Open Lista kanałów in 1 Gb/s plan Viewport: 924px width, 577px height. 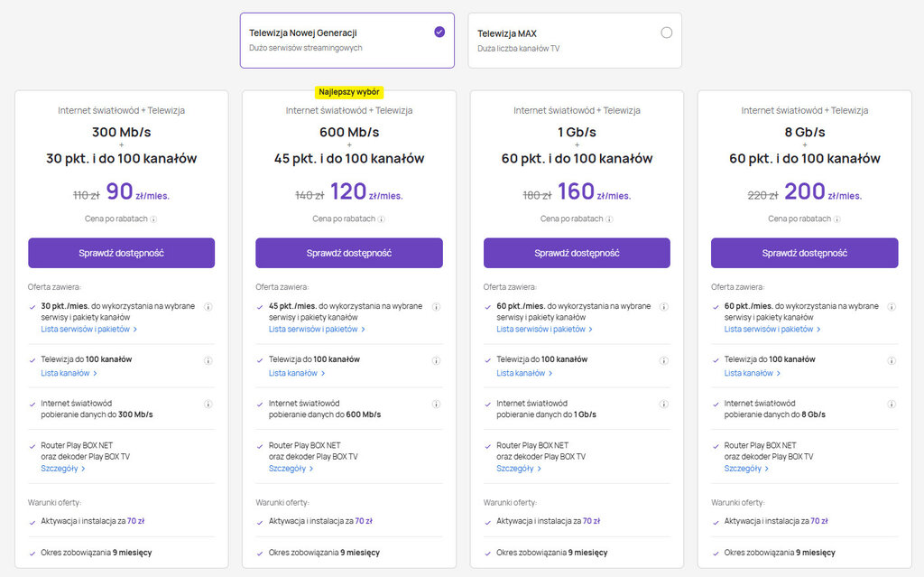click(x=524, y=373)
